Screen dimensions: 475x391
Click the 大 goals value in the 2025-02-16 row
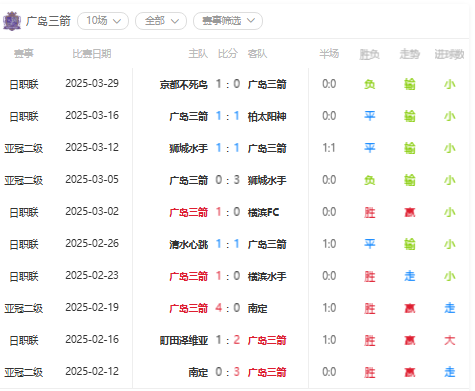point(449,340)
